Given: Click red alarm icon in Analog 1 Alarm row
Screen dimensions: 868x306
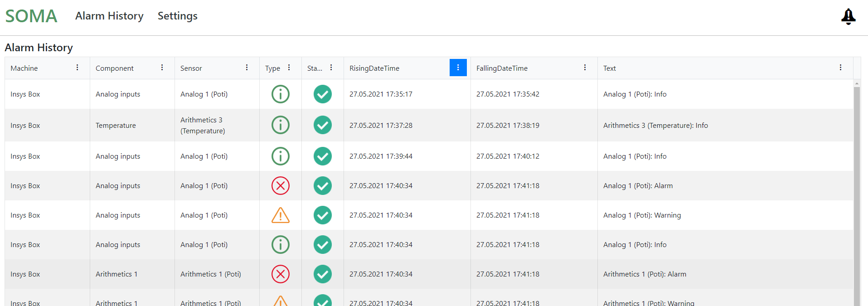Looking at the screenshot, I should click(281, 185).
